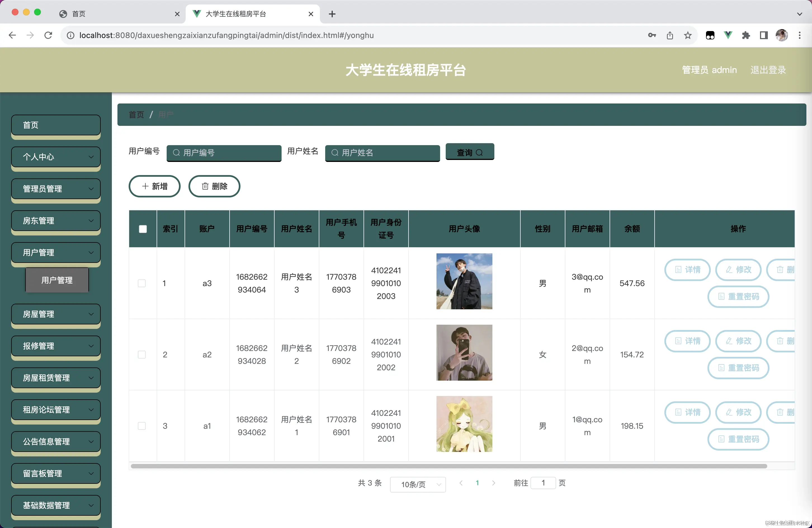Open the 10条/页 page size dropdown

click(417, 484)
